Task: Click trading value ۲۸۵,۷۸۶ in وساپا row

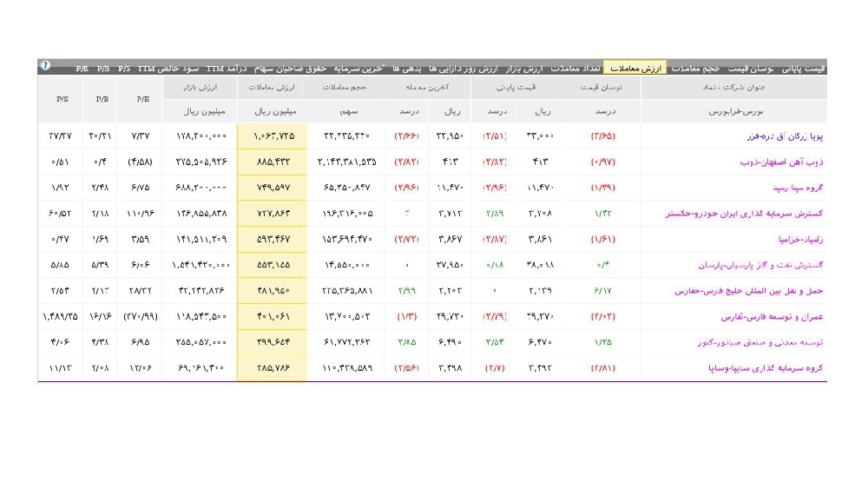Action: point(273,367)
